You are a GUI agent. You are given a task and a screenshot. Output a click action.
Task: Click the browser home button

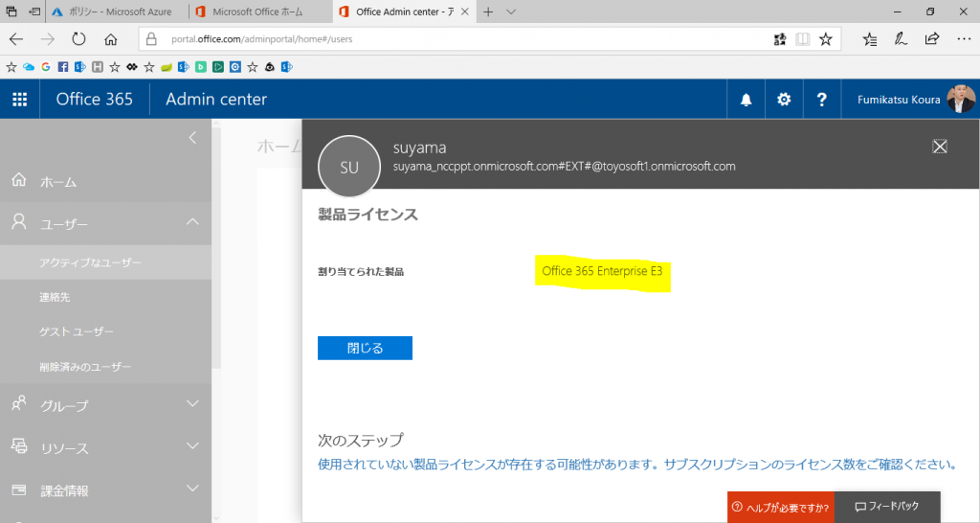pos(111,38)
